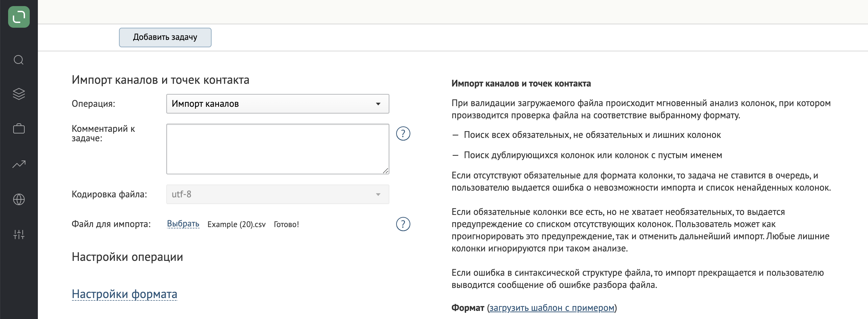This screenshot has width=868, height=319.
Task: Click the left Импорт каналов и точек контакта heading
Action: click(x=161, y=80)
